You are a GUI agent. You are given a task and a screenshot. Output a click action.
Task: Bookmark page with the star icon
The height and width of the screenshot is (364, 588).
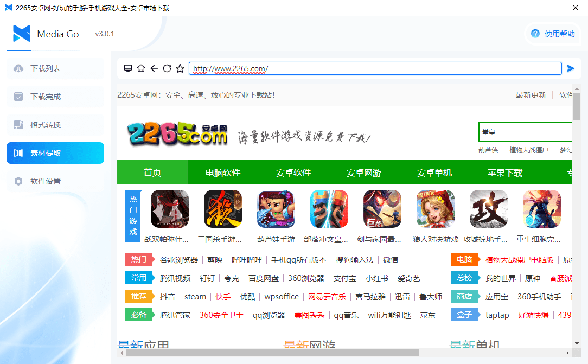click(180, 68)
